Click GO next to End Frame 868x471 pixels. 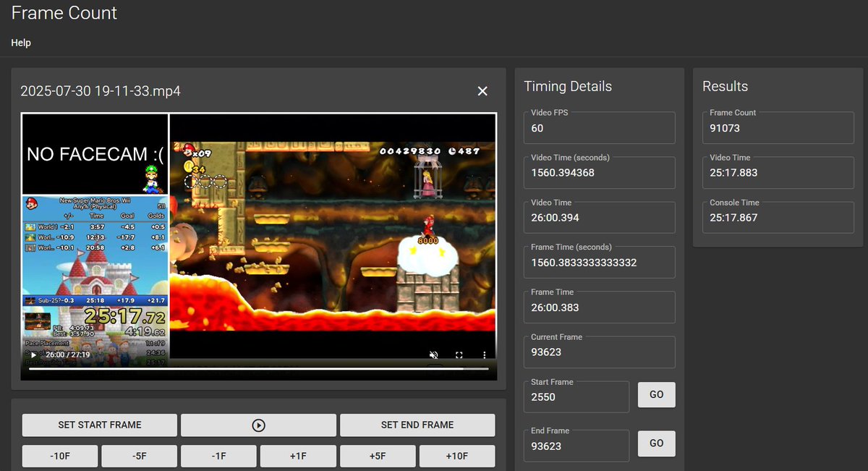point(656,444)
